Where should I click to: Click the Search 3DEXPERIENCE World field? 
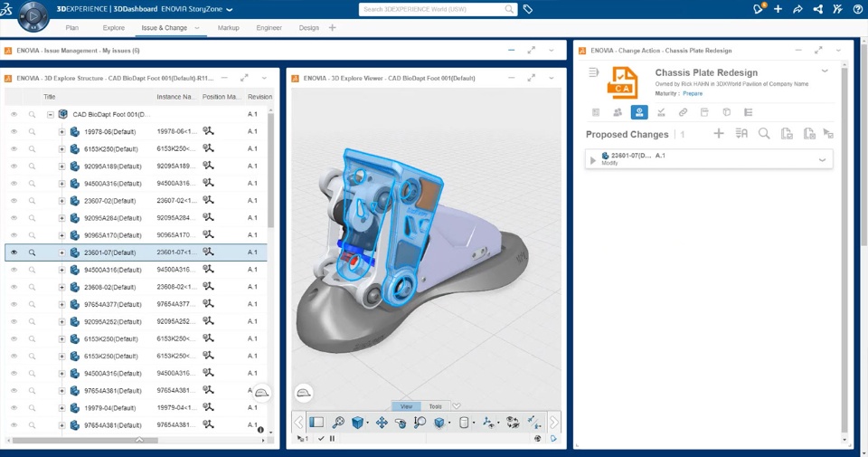(x=438, y=9)
